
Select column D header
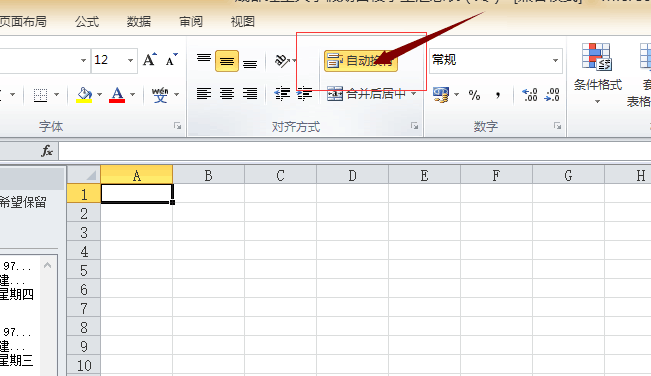click(352, 175)
